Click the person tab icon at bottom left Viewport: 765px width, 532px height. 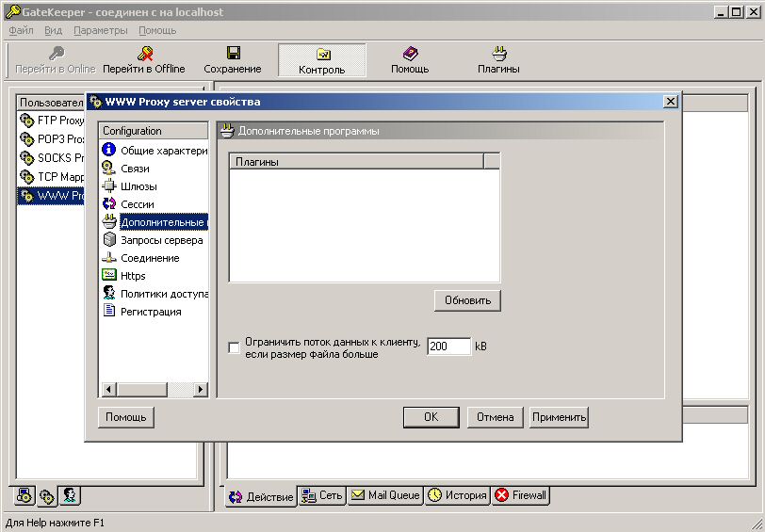pyautogui.click(x=70, y=495)
